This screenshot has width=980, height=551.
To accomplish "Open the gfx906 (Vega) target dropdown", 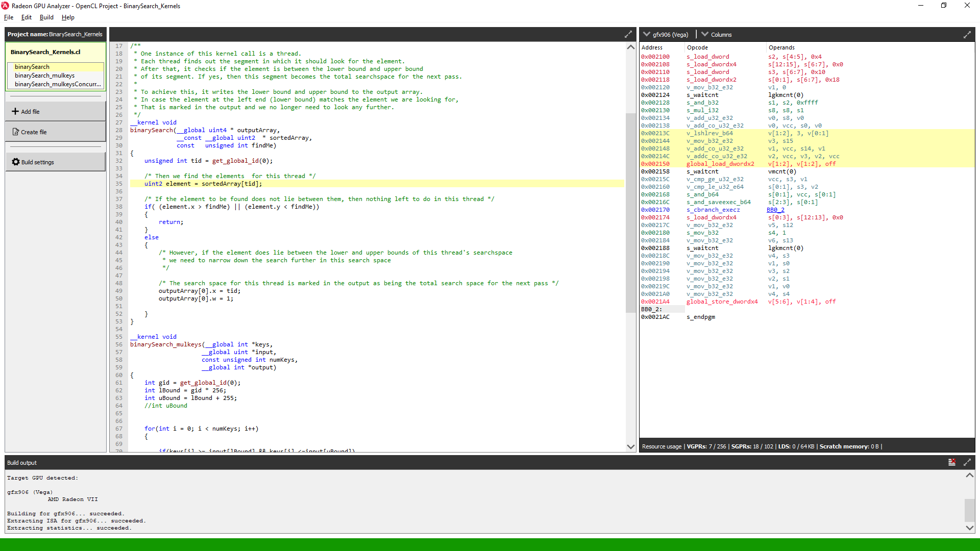I will pyautogui.click(x=666, y=35).
